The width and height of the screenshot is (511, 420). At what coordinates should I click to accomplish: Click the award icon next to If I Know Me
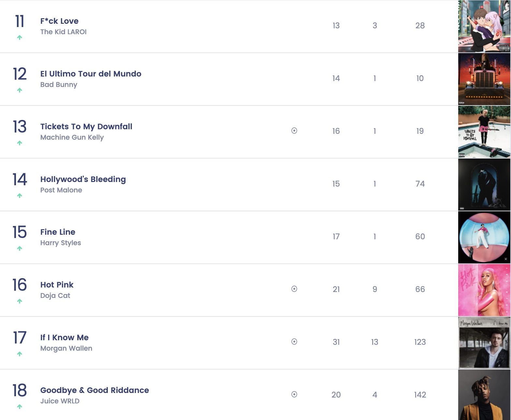(x=294, y=342)
